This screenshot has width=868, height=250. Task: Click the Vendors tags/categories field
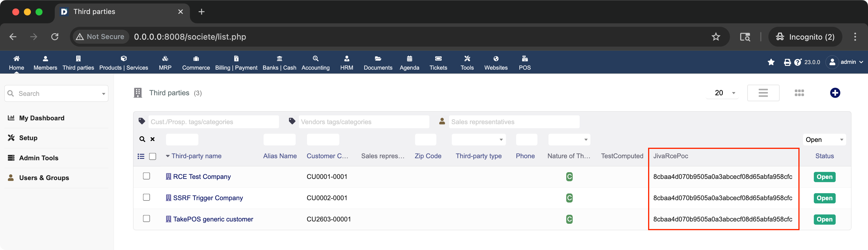pyautogui.click(x=364, y=122)
